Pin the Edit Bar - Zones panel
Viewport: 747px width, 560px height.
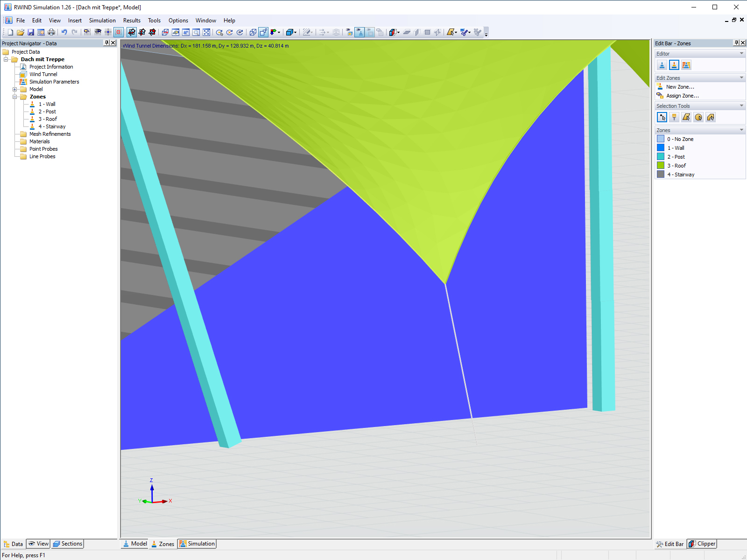pyautogui.click(x=736, y=43)
